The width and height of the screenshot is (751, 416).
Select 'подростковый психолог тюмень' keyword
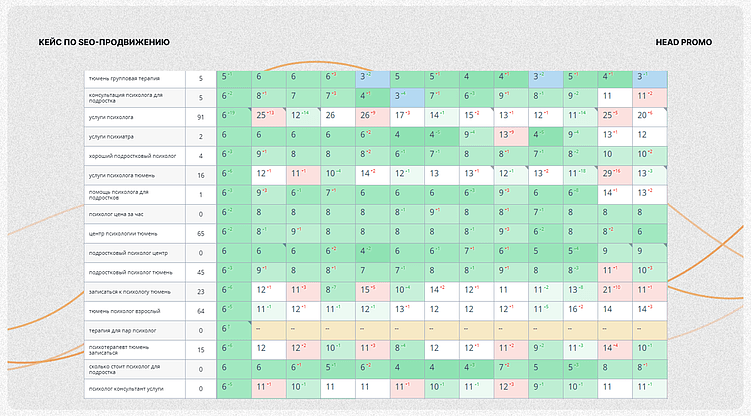(x=130, y=271)
